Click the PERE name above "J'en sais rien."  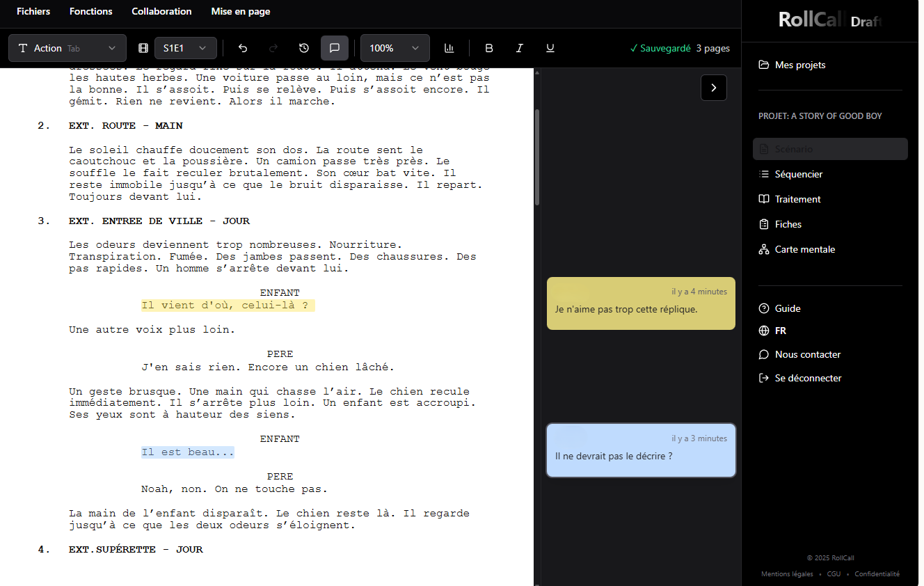280,354
